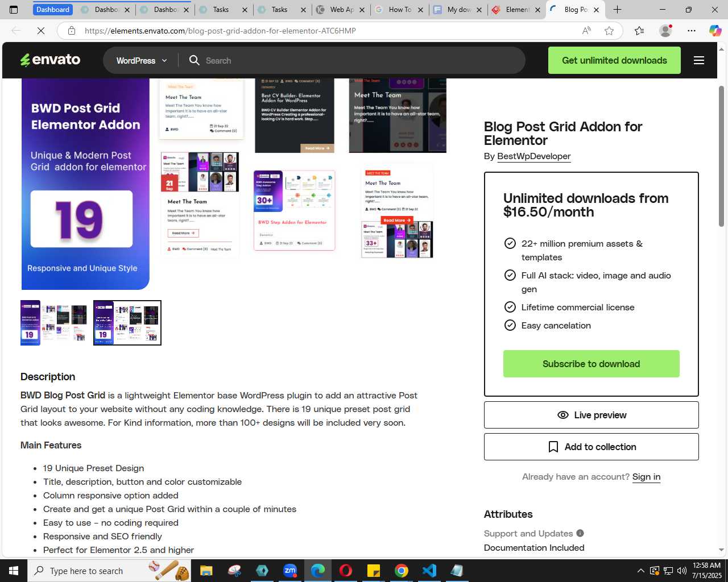Click Subscribe to download button
Image resolution: width=728 pixels, height=582 pixels.
[591, 364]
